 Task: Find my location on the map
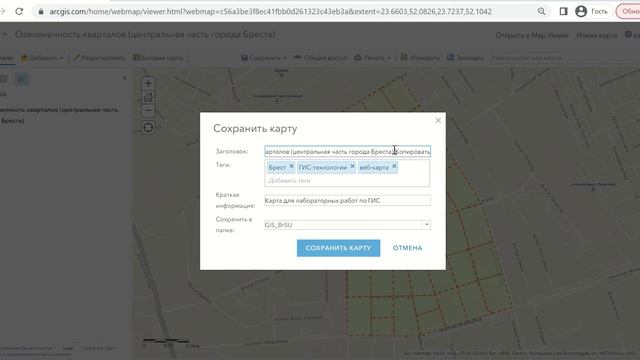(148, 127)
